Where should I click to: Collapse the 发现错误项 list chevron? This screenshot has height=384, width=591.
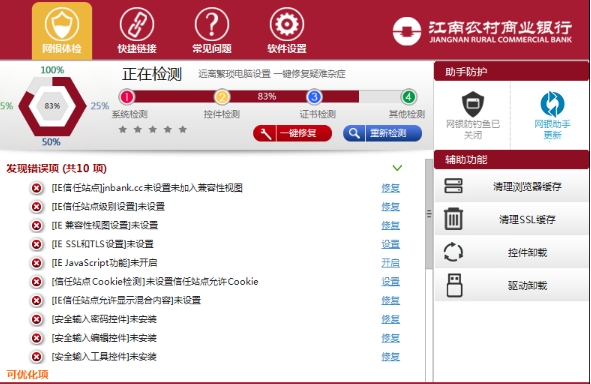click(x=397, y=168)
